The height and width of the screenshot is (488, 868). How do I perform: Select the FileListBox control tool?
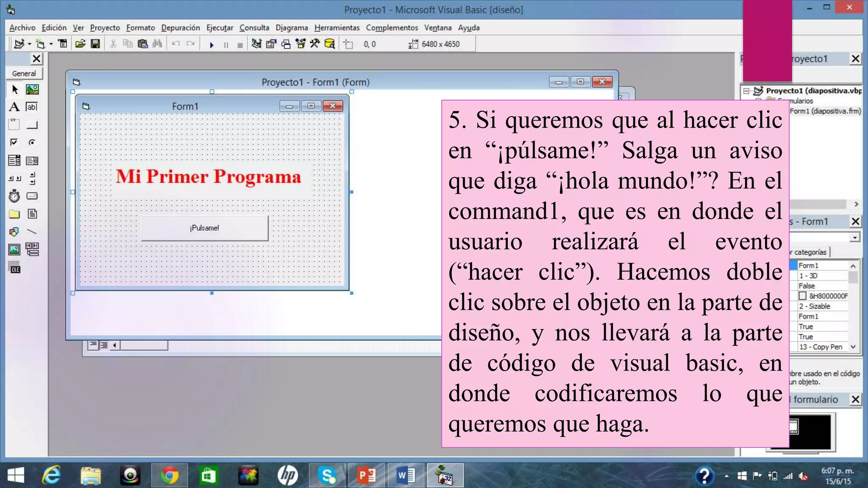tap(32, 214)
